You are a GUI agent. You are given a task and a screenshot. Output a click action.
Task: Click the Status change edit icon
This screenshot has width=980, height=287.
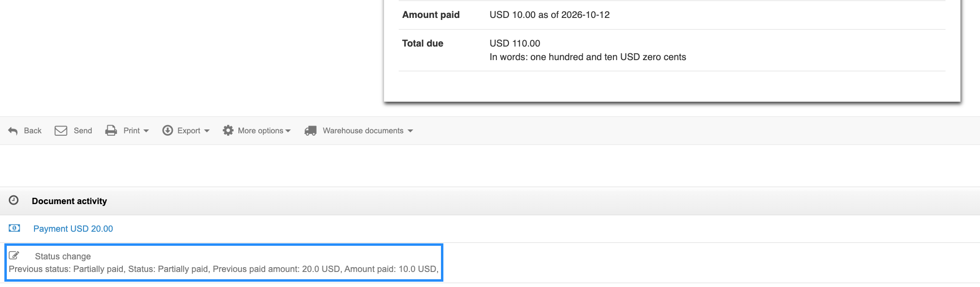(14, 255)
